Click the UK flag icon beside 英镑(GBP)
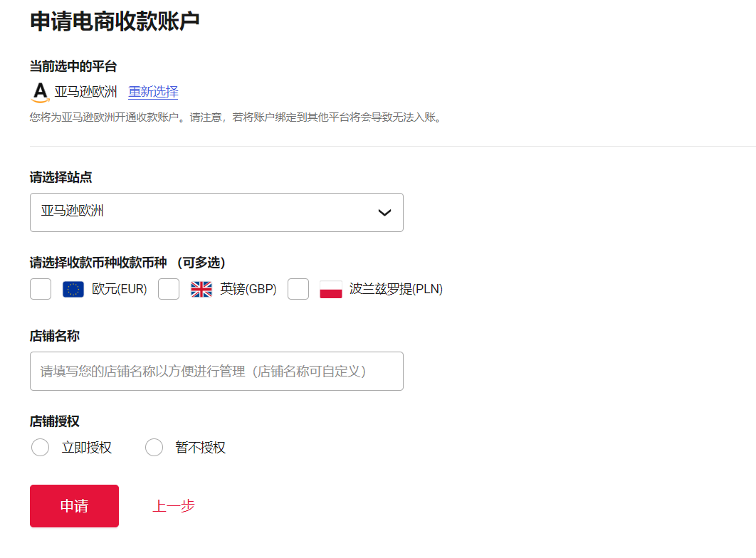Screen dimensions: 756x558 tap(201, 289)
